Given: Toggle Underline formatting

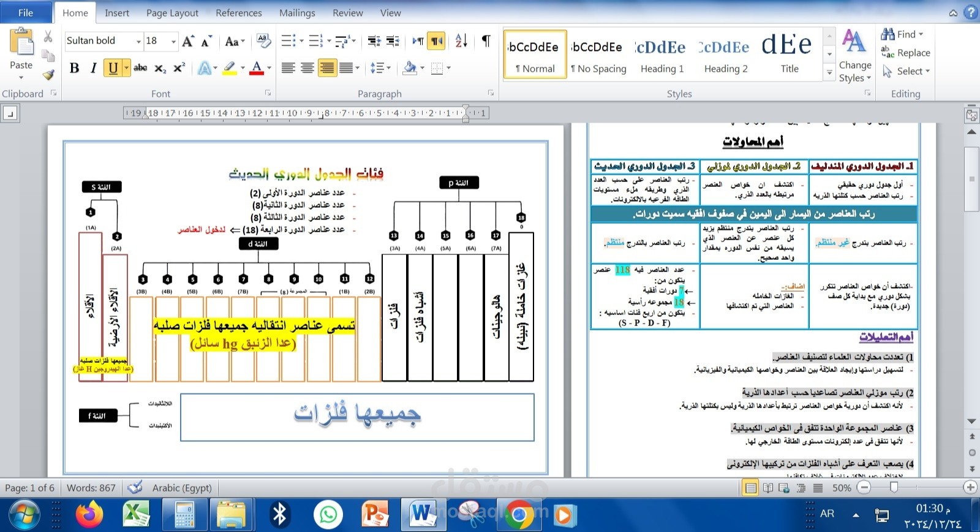Looking at the screenshot, I should (x=113, y=68).
